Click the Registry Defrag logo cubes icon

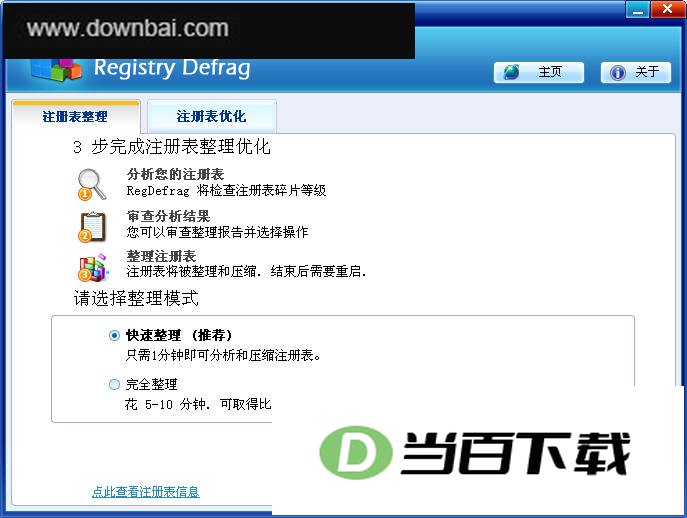click(x=56, y=70)
